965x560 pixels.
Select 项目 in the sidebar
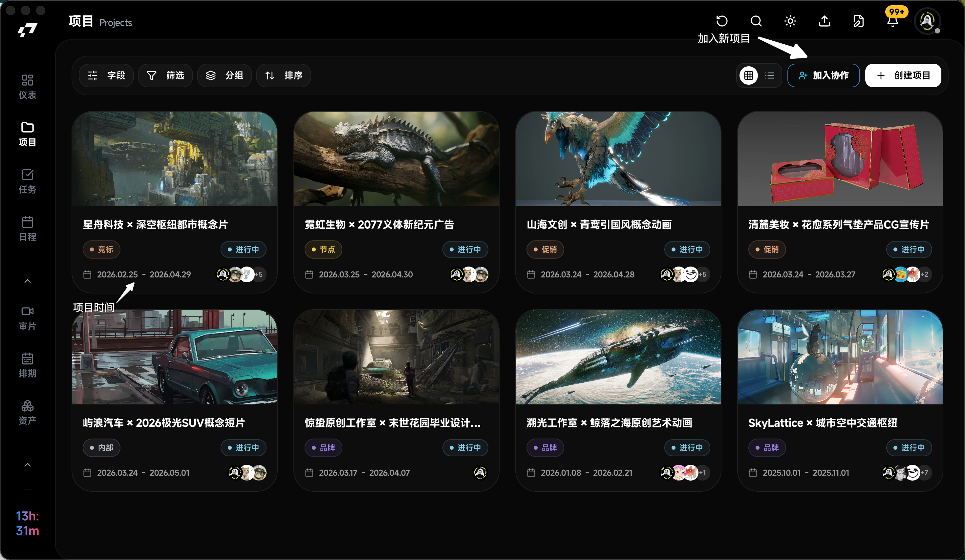[28, 134]
